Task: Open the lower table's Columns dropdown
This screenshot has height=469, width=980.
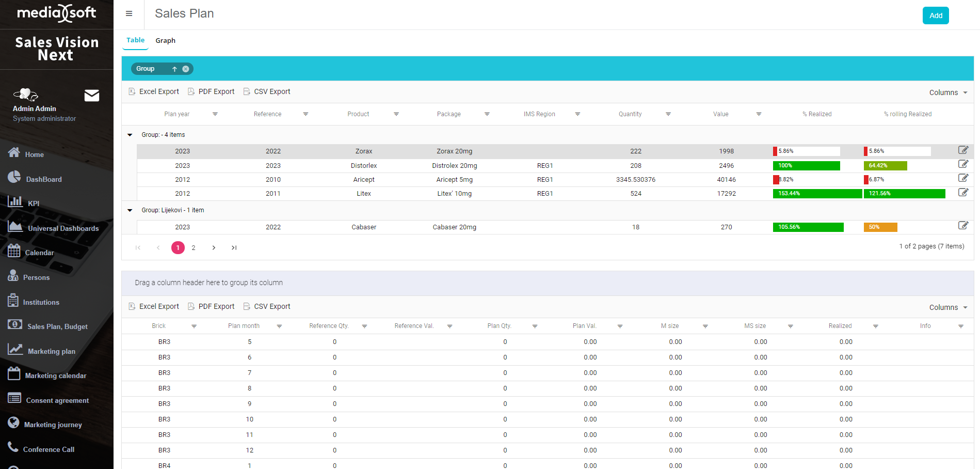Action: coord(948,307)
